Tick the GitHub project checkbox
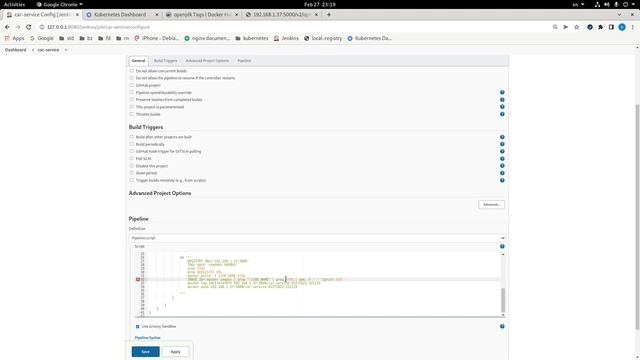Screen dimensions: 640x360 click(x=132, y=85)
